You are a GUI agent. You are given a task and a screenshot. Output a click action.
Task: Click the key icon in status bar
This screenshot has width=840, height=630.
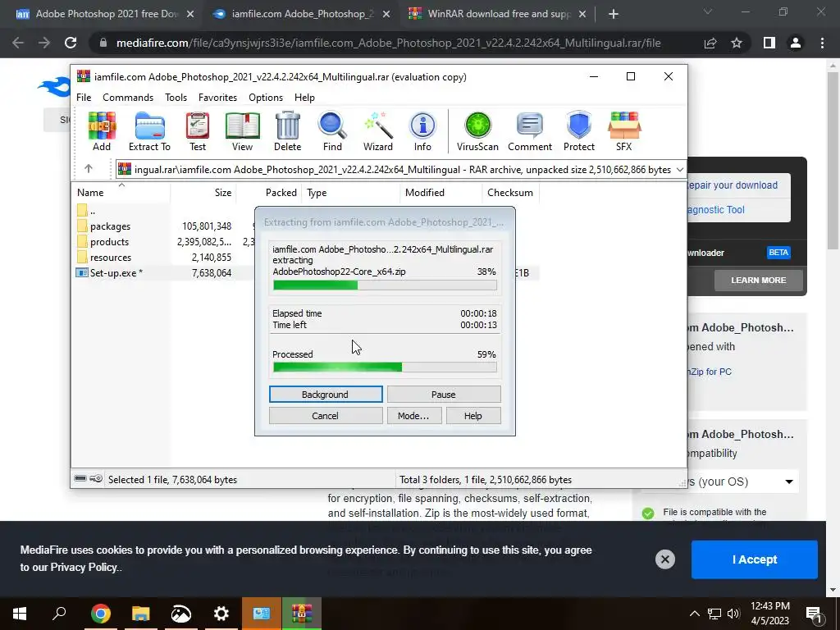coord(96,478)
